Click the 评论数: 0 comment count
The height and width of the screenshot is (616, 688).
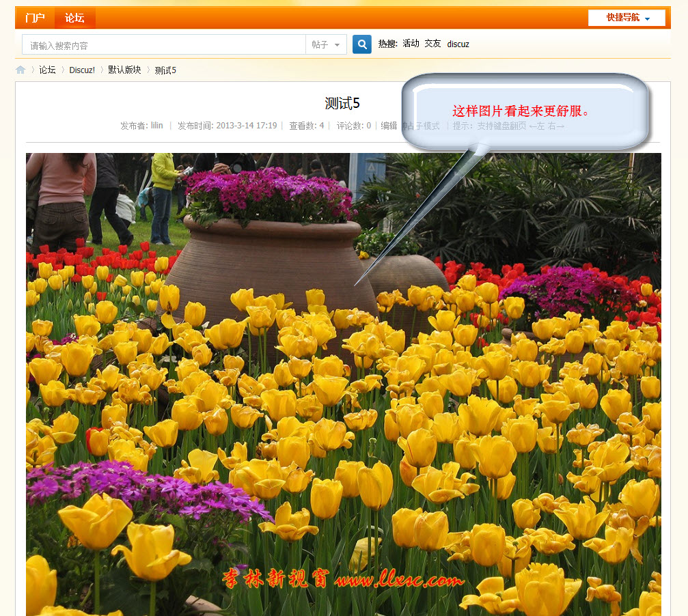pyautogui.click(x=354, y=126)
